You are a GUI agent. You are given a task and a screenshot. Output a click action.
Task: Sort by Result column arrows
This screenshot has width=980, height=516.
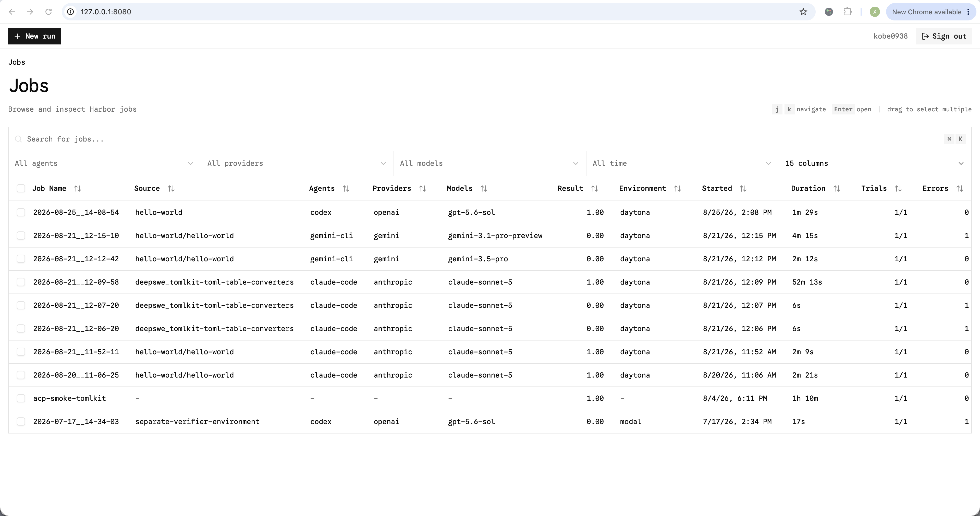tap(594, 189)
